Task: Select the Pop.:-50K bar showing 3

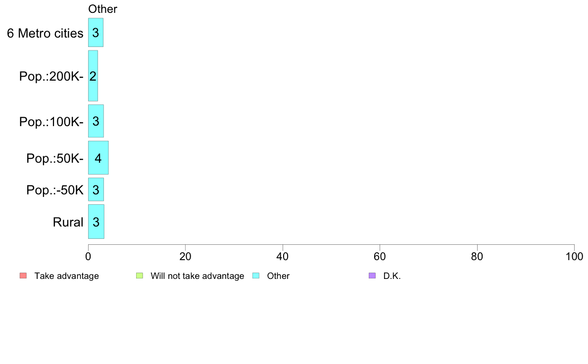Action: pos(96,190)
